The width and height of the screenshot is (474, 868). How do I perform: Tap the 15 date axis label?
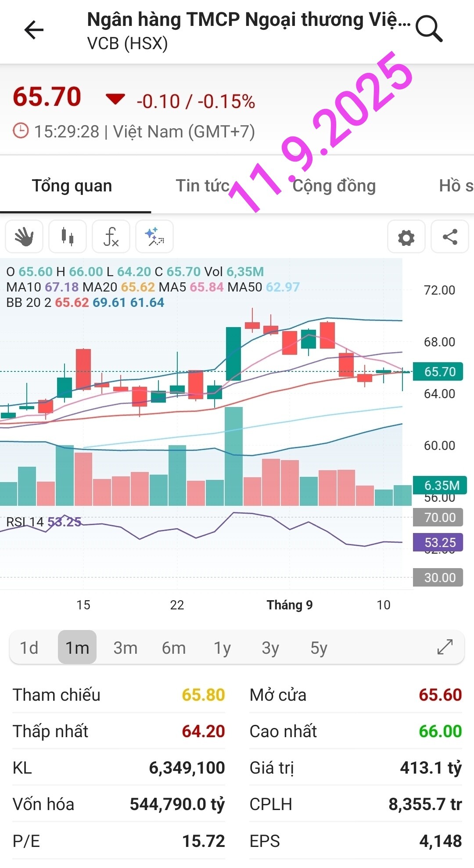coord(83,605)
